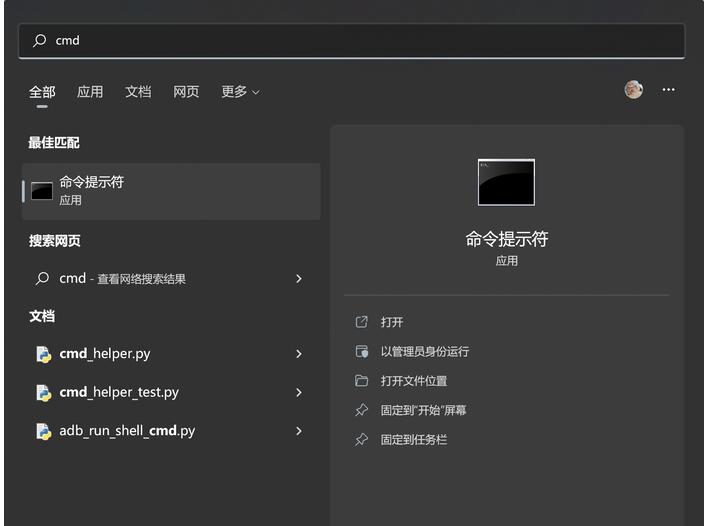
Task: Click the admin shield icon
Action: (362, 351)
